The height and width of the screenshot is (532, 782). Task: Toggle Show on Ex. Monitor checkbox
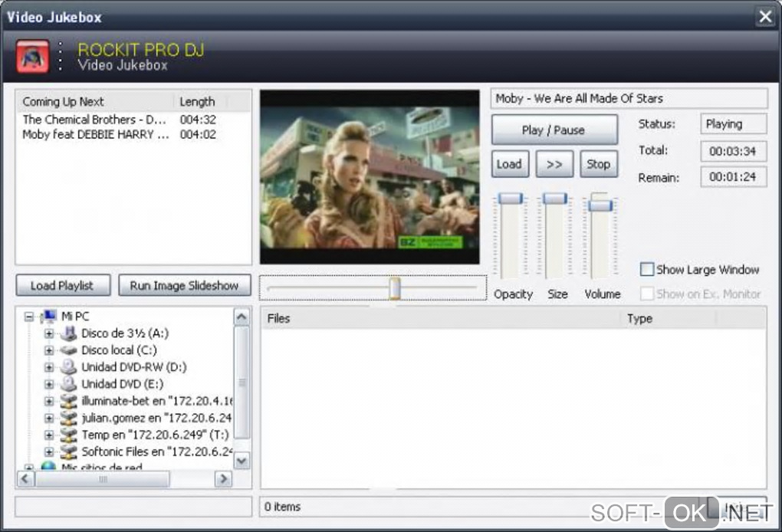tap(647, 294)
